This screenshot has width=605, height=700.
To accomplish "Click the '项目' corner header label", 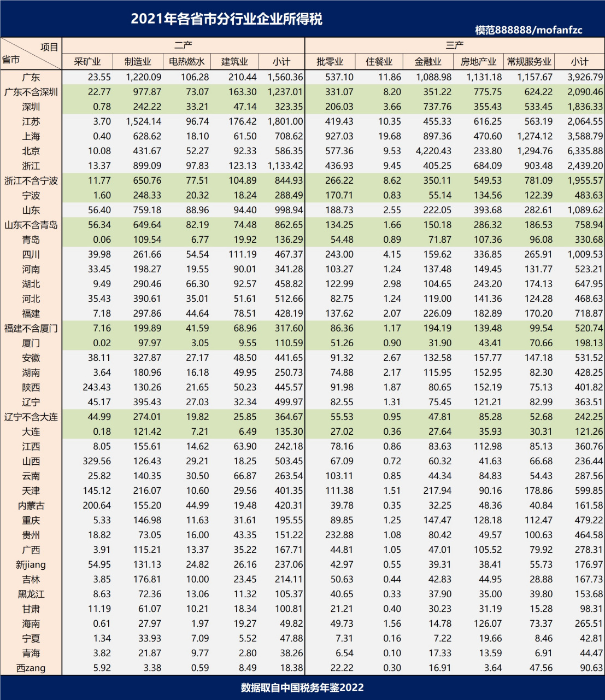I will point(49,47).
